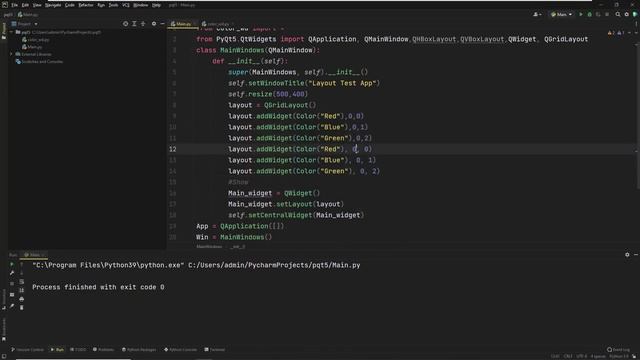Select the Main tab in Run panel
The image size is (640, 360).
coord(34,255)
